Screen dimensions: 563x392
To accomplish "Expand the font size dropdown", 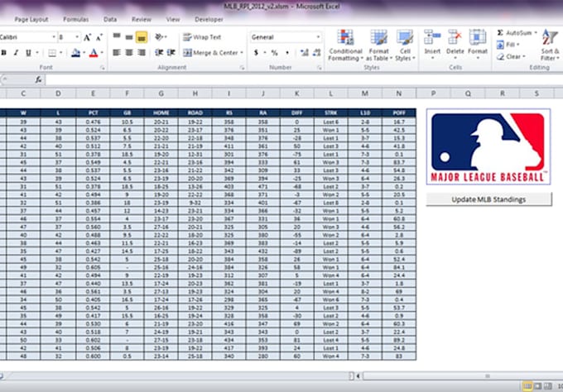I will [x=77, y=37].
